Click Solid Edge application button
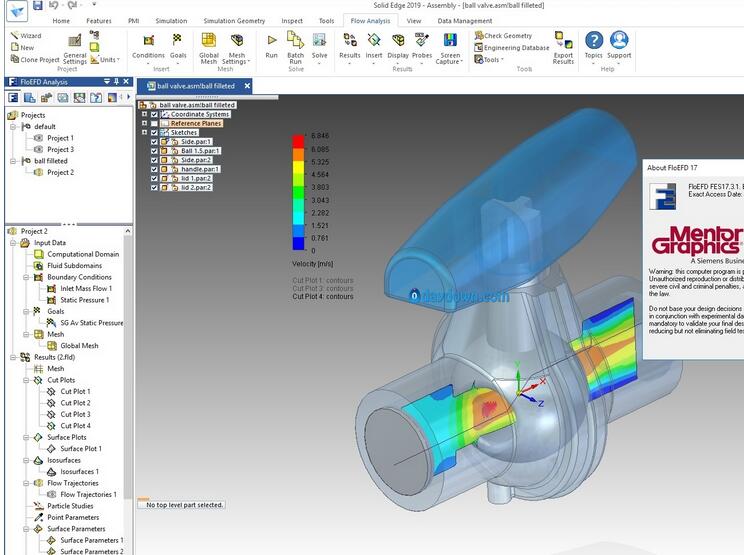This screenshot has width=744, height=555. [17, 10]
